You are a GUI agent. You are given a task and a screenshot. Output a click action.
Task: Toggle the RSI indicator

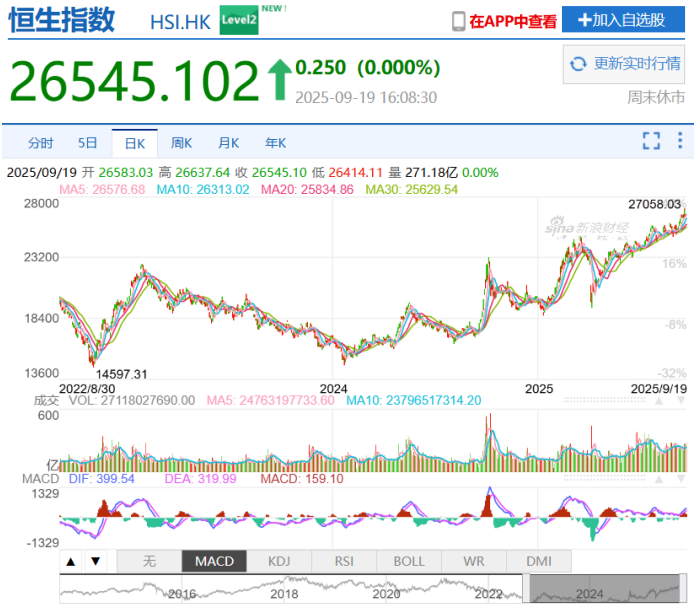tap(343, 561)
